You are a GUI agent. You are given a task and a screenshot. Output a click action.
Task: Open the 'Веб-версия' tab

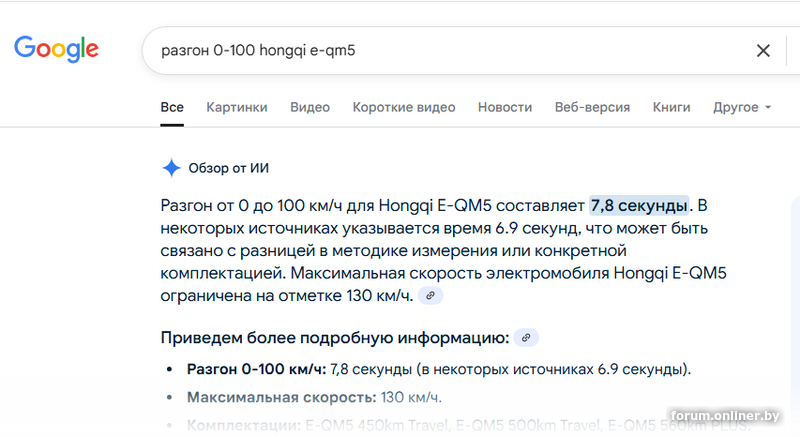click(x=592, y=107)
